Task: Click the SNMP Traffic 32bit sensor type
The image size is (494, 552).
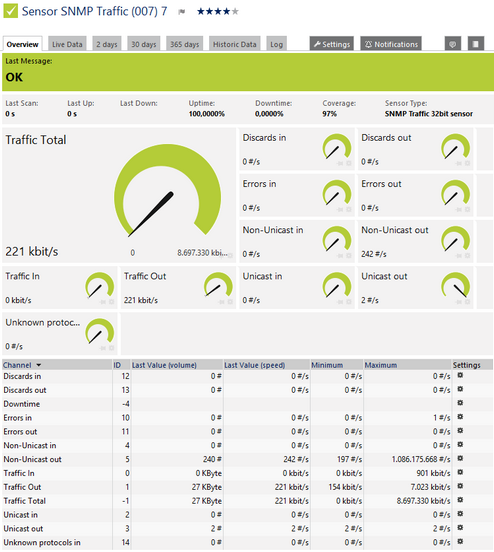Action: (429, 114)
